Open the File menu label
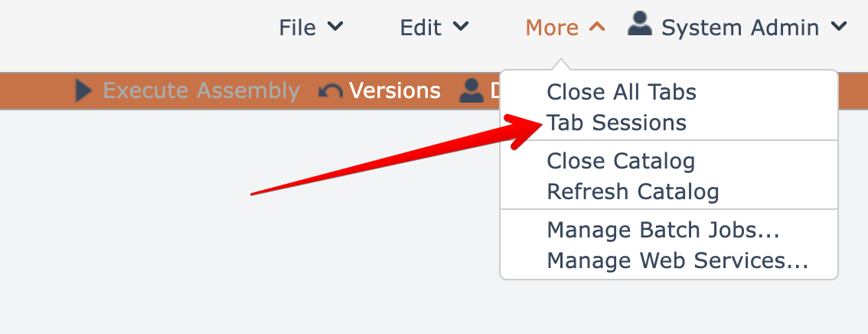 [x=298, y=28]
